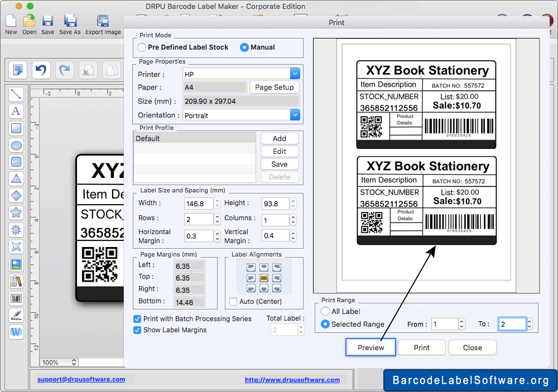The image size is (558, 392).
Task: Save the print profile
Action: point(280,164)
